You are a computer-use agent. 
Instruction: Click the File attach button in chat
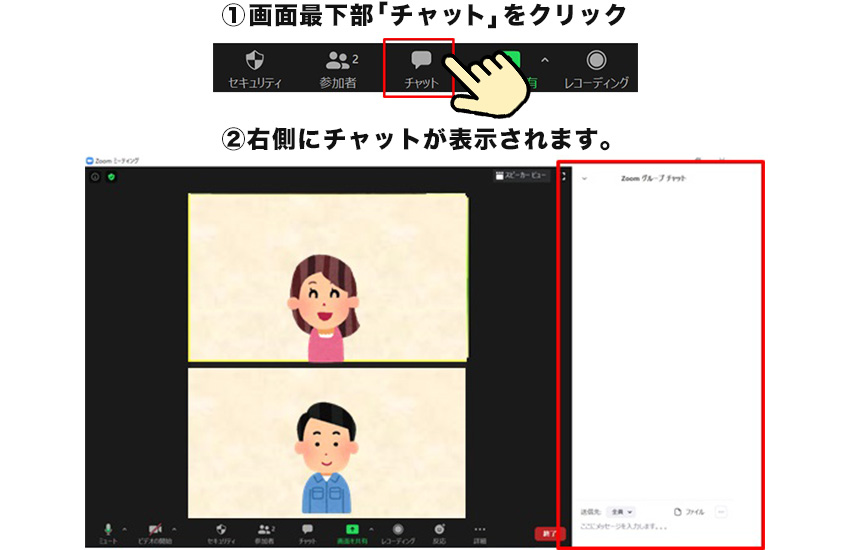[690, 512]
